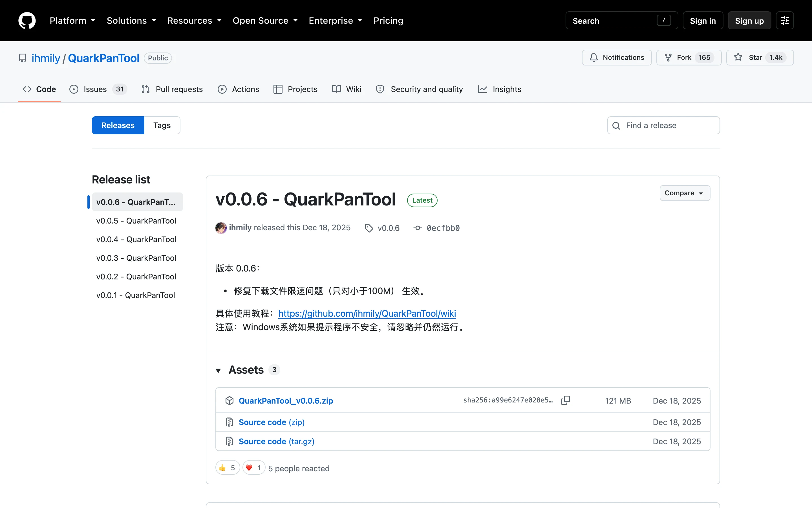Open the wiki tutorial URL link
Viewport: 812px width, 508px height.
(367, 314)
